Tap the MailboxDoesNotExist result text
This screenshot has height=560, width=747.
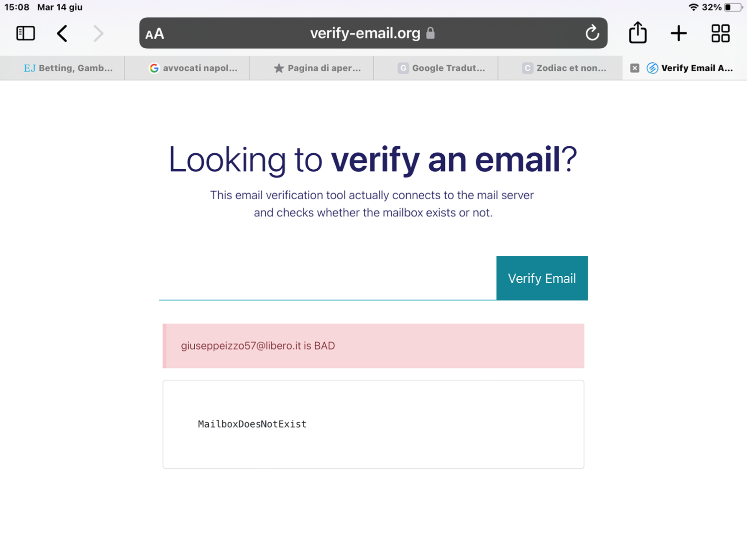tap(252, 424)
